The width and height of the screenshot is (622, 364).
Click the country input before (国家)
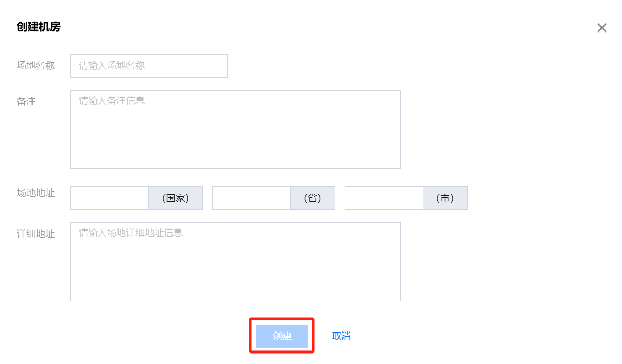pyautogui.click(x=110, y=198)
